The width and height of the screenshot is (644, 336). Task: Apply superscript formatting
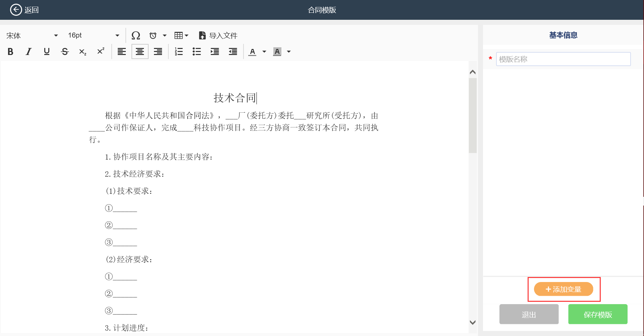tap(101, 52)
